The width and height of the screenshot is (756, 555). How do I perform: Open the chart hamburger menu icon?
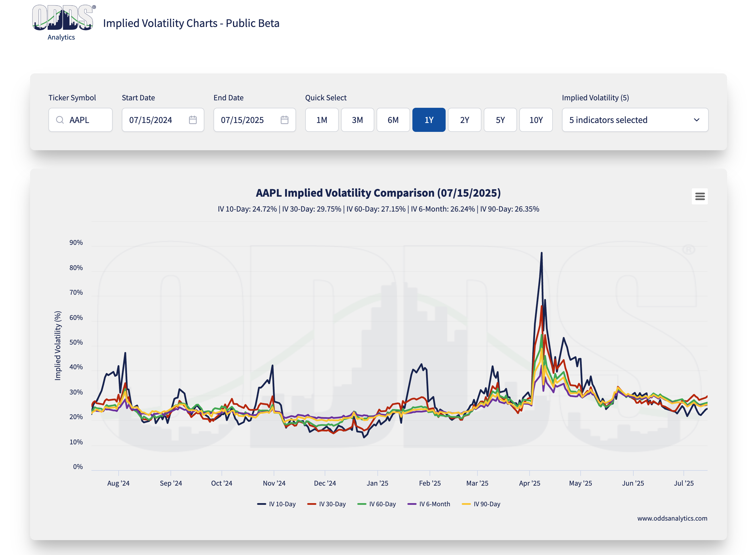tap(699, 196)
